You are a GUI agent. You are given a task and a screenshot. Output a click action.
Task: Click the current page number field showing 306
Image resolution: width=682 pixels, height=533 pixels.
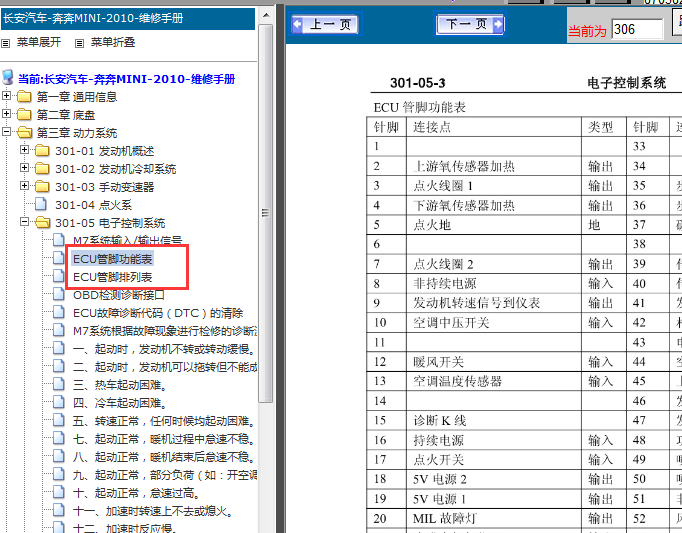637,29
